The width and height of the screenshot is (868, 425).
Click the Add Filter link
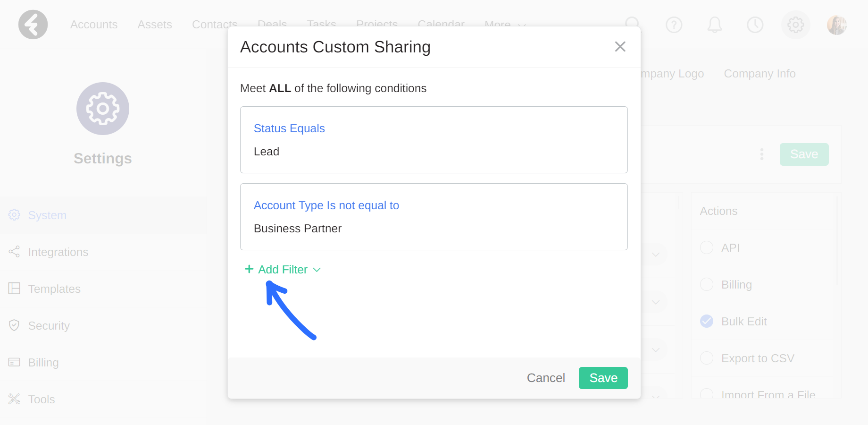click(x=283, y=270)
